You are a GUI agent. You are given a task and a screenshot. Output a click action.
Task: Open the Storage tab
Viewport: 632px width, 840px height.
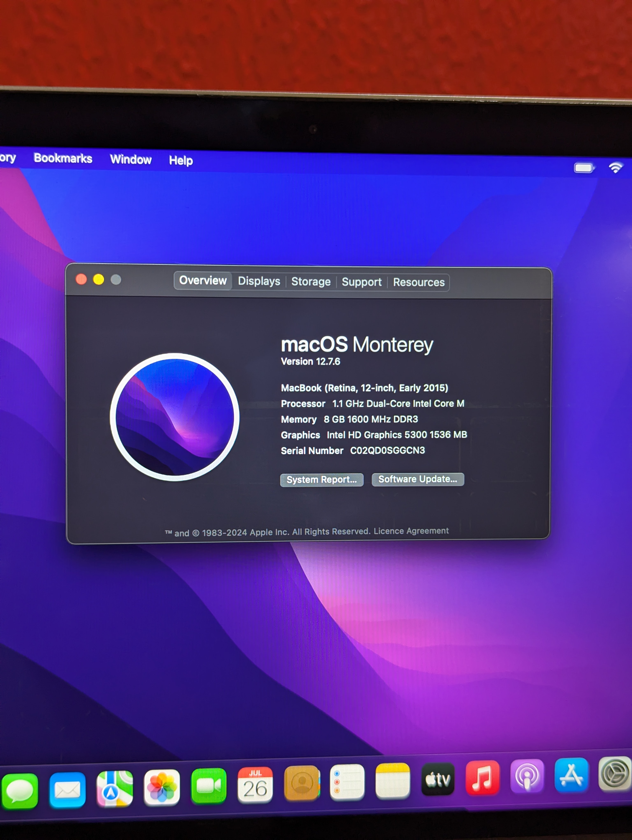[311, 282]
